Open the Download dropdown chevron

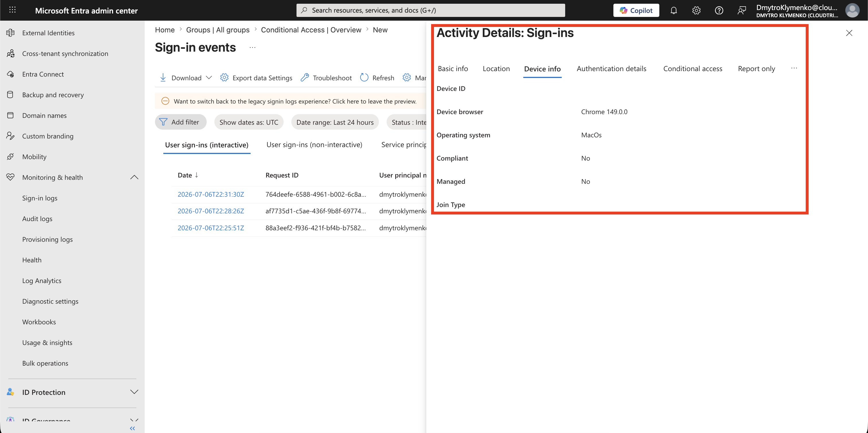click(209, 78)
